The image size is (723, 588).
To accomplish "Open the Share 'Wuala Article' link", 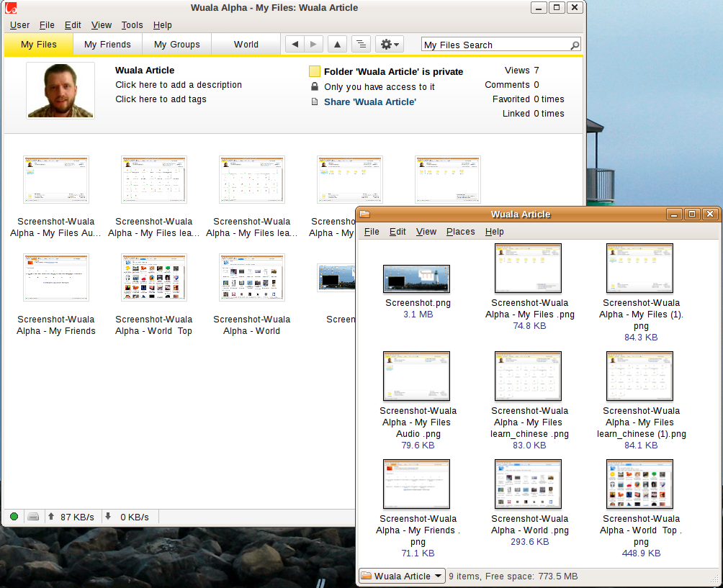I will coord(370,102).
